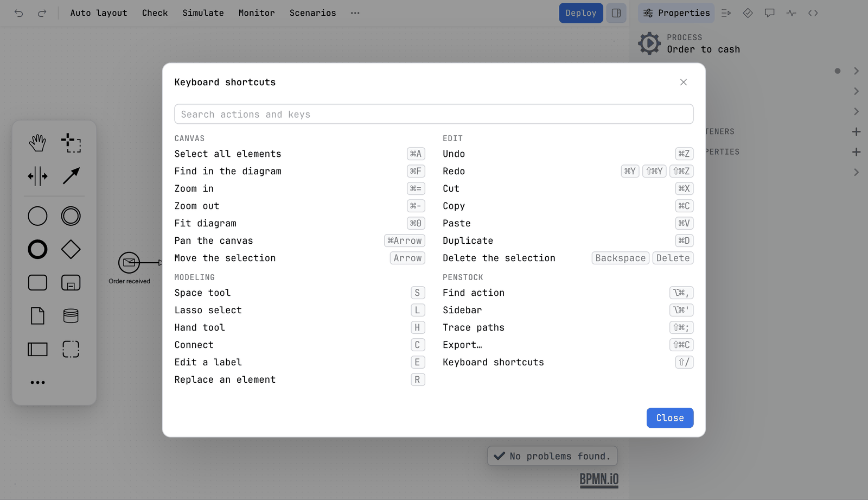Image resolution: width=868 pixels, height=500 pixels.
Task: Focus the Search actions and keys field
Action: point(434,114)
